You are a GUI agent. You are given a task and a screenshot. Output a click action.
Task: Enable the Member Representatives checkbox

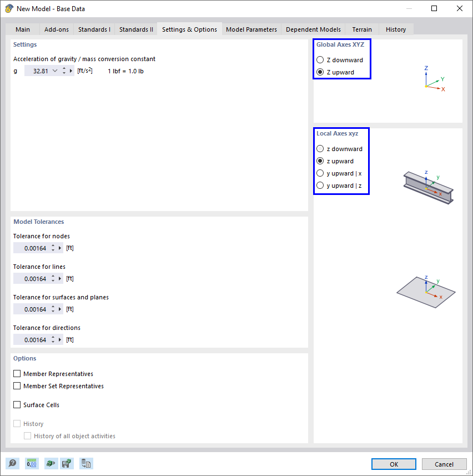[x=17, y=373]
